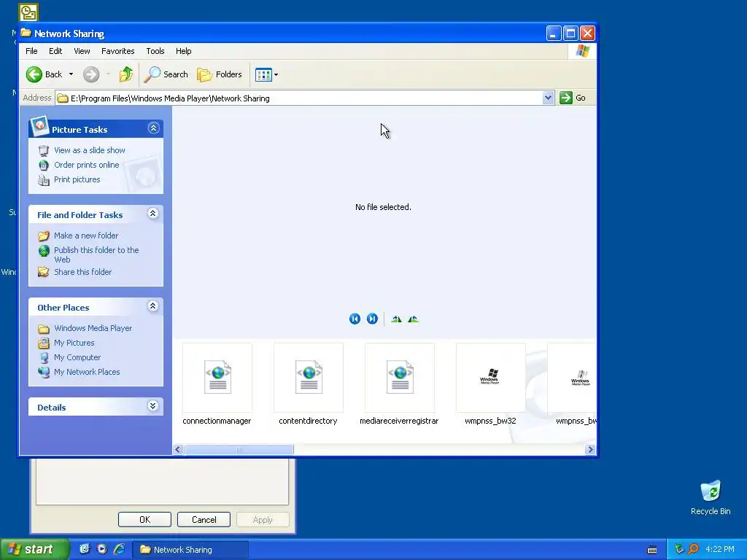
Task: Launch Windows Media Player from Quick Launch
Action: [102, 549]
